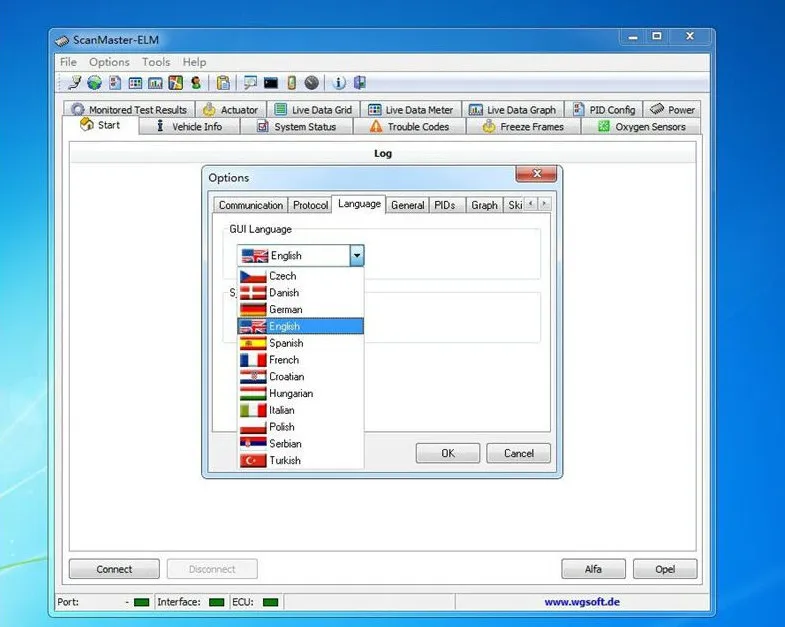The image size is (785, 627).
Task: Click the battery toolbar icon
Action: click(x=291, y=83)
